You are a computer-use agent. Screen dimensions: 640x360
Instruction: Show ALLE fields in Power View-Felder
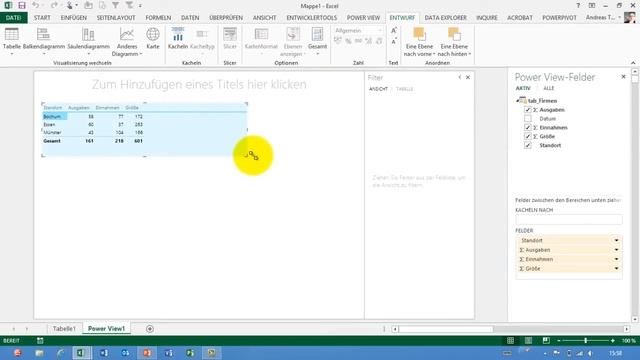click(549, 88)
